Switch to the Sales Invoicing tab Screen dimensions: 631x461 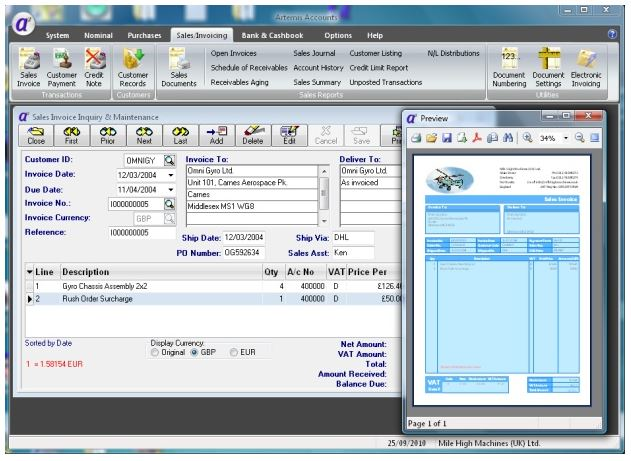pos(202,35)
